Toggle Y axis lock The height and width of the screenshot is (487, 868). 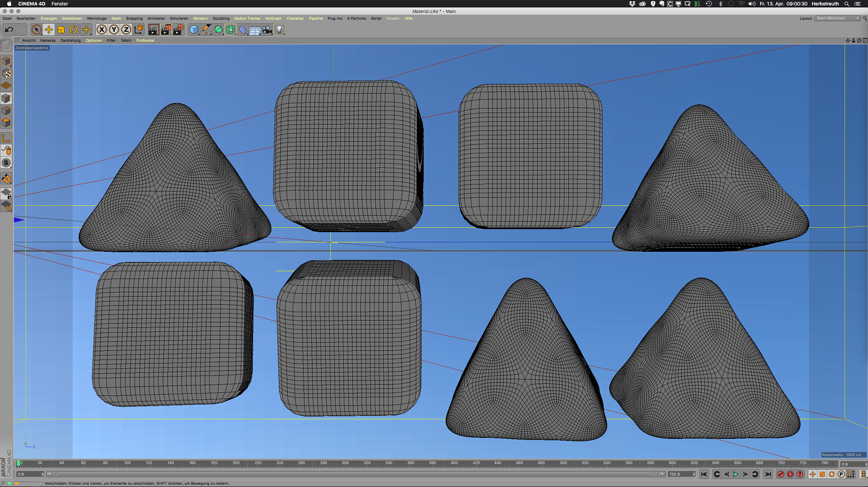(114, 30)
